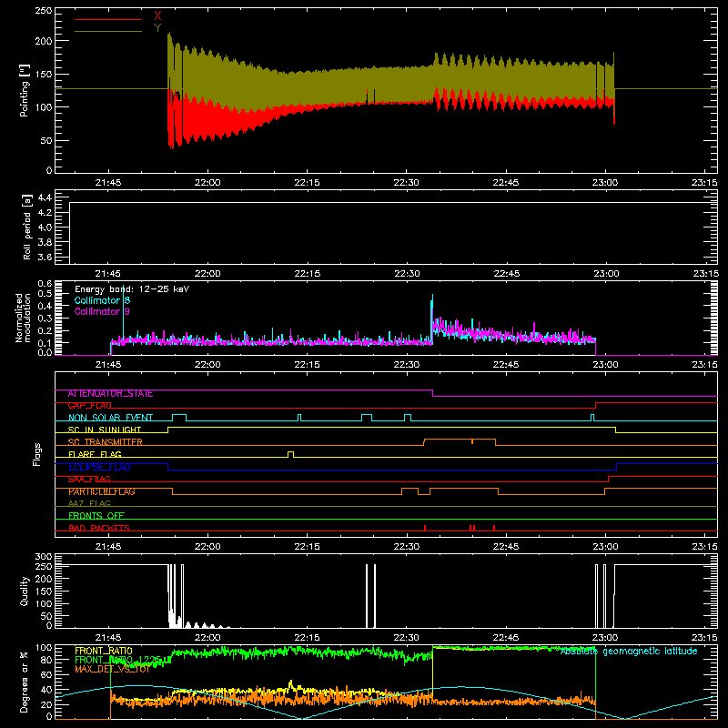Click the 'Degrees or %' axis title
Image resolution: width=728 pixels, height=728 pixels.
coord(25,682)
